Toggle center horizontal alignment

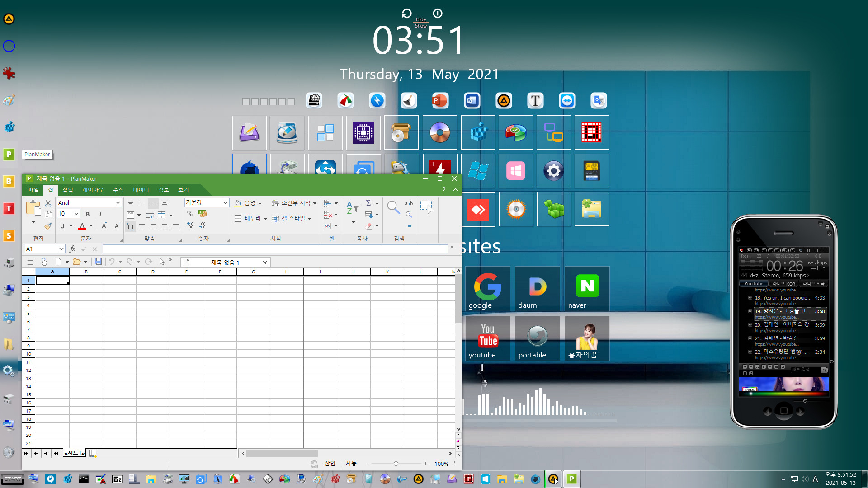153,227
